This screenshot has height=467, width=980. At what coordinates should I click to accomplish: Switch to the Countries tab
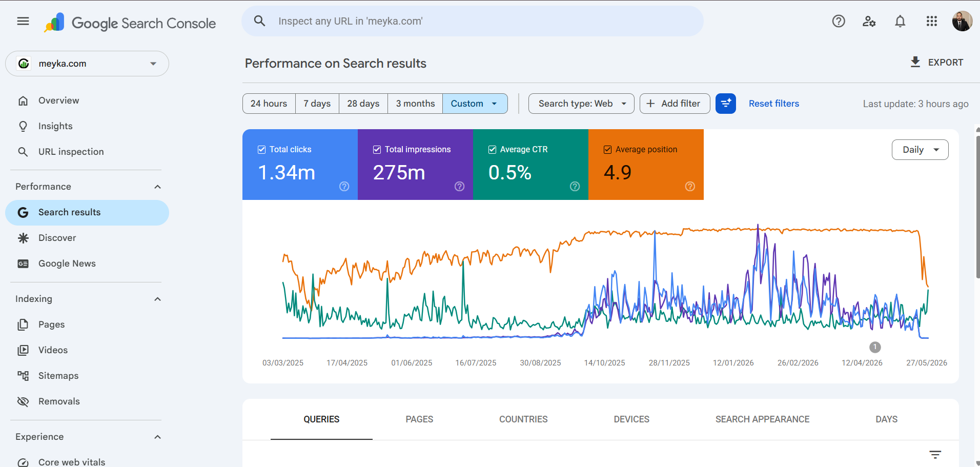point(523,419)
